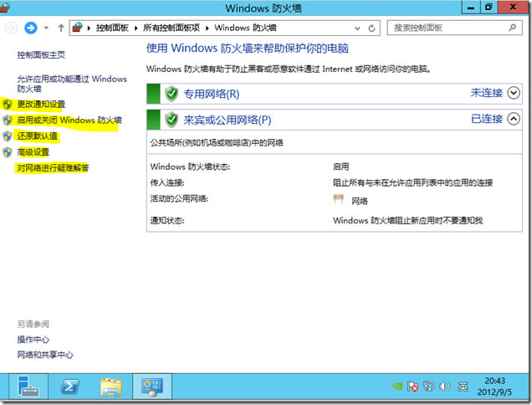The width and height of the screenshot is (532, 405).
Task: Open the recent locations dropdown arrow
Action: (46, 28)
